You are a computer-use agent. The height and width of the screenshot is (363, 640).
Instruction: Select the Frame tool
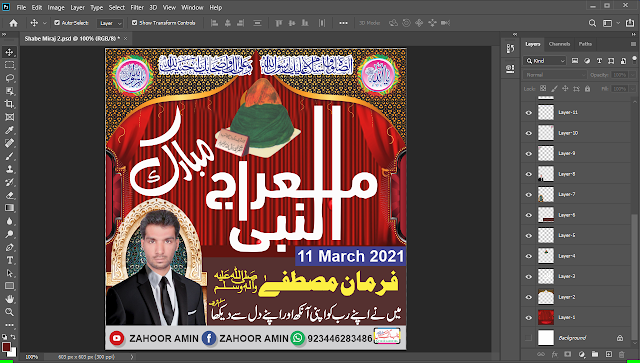click(x=9, y=117)
